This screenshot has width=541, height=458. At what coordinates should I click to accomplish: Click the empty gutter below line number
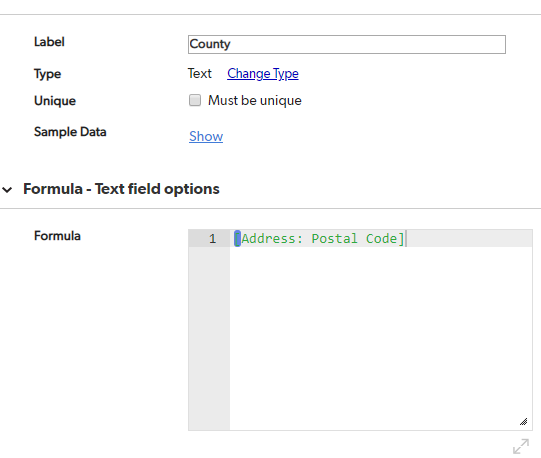[x=209, y=338]
